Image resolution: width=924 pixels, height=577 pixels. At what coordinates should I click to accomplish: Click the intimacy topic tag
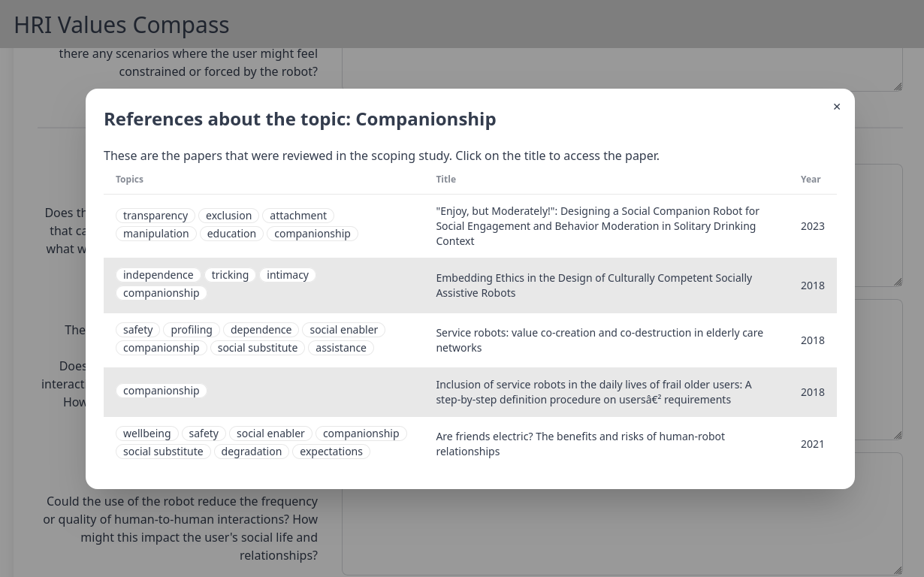pyautogui.click(x=288, y=275)
